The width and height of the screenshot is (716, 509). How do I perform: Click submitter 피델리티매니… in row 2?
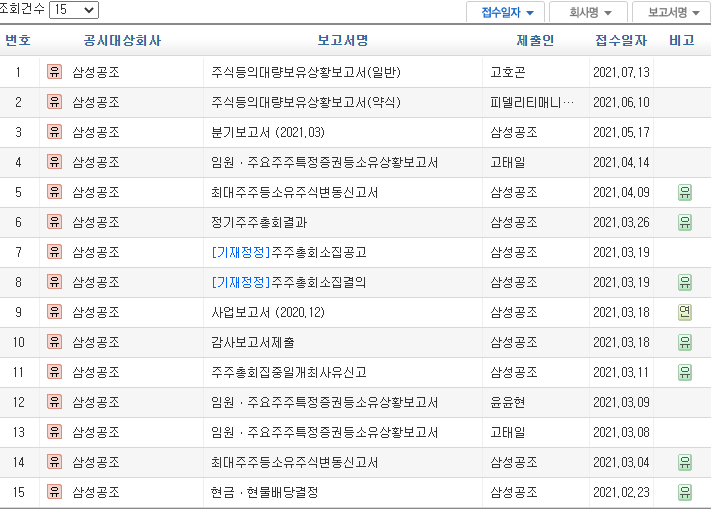[532, 102]
